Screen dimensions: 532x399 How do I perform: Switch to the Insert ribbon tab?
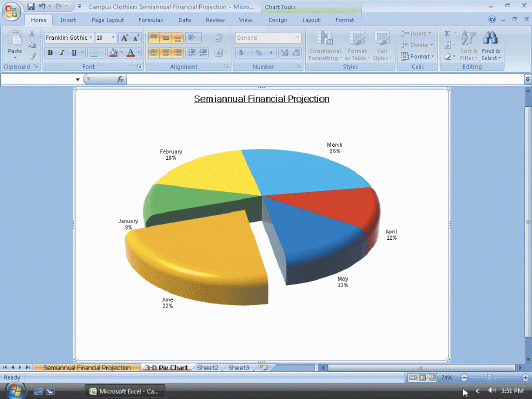[x=68, y=20]
